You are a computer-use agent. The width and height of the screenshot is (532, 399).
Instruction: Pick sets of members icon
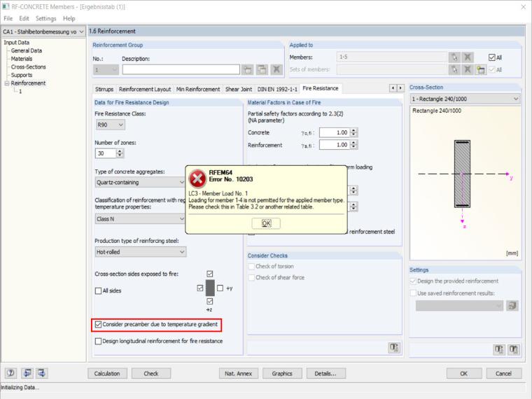pyautogui.click(x=454, y=70)
